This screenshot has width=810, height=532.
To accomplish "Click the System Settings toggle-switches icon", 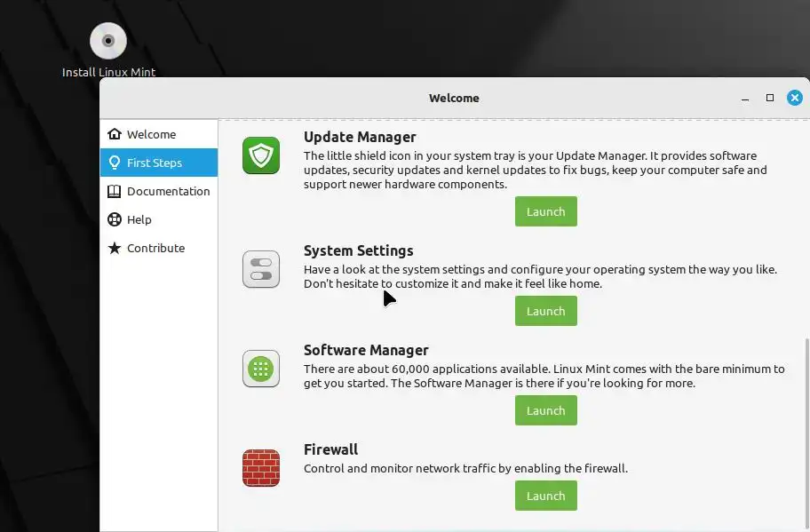I will (261, 269).
